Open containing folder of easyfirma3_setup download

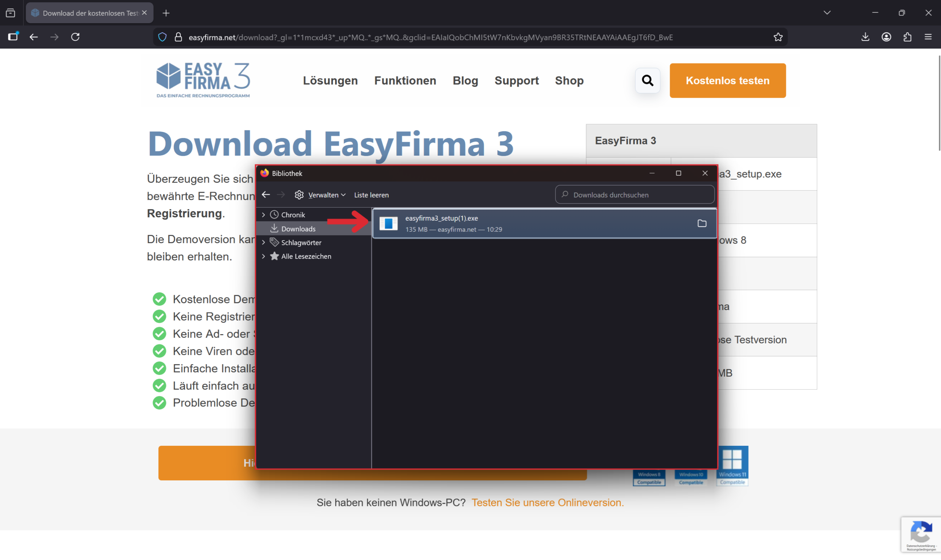pyautogui.click(x=702, y=223)
